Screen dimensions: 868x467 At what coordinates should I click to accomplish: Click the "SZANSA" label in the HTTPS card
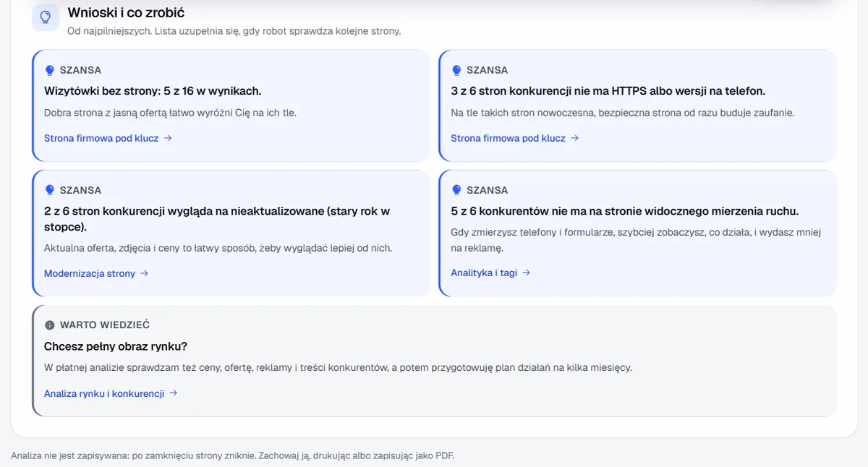point(488,70)
